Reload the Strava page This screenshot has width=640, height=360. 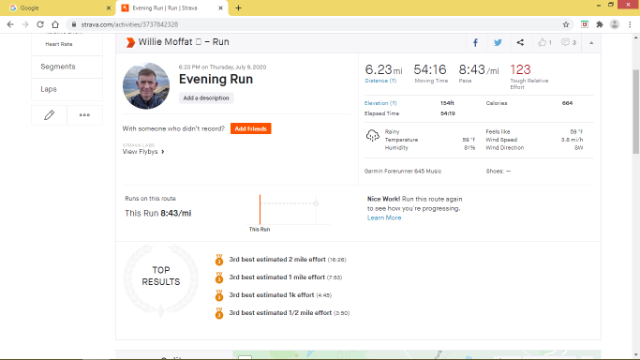coord(40,24)
